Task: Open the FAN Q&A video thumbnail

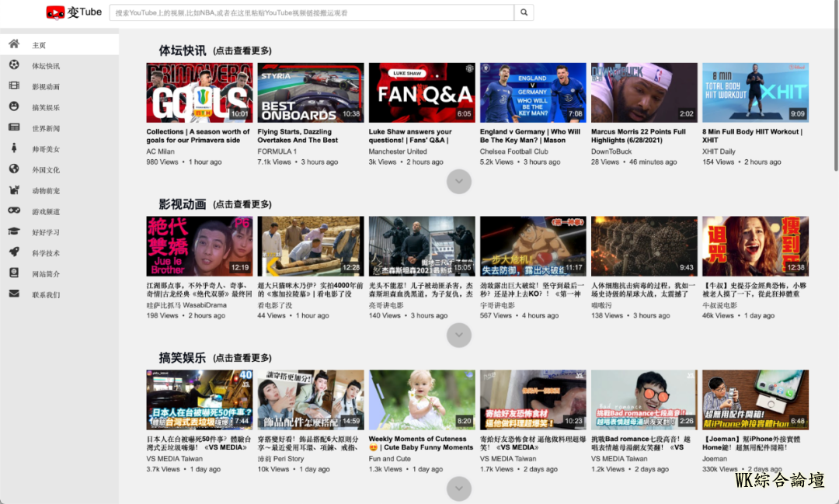Action: [422, 92]
